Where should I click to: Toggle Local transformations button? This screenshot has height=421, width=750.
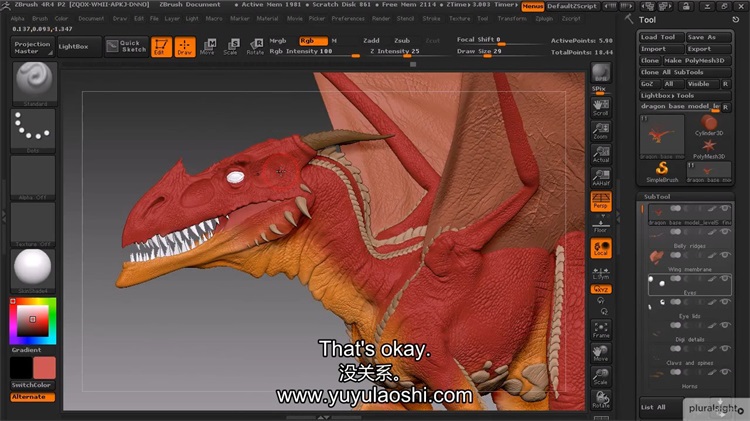point(601,248)
